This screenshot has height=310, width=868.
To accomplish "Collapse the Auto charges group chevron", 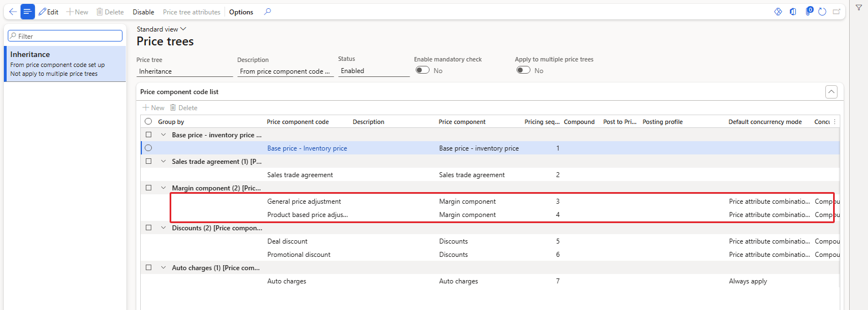I will (x=163, y=267).
